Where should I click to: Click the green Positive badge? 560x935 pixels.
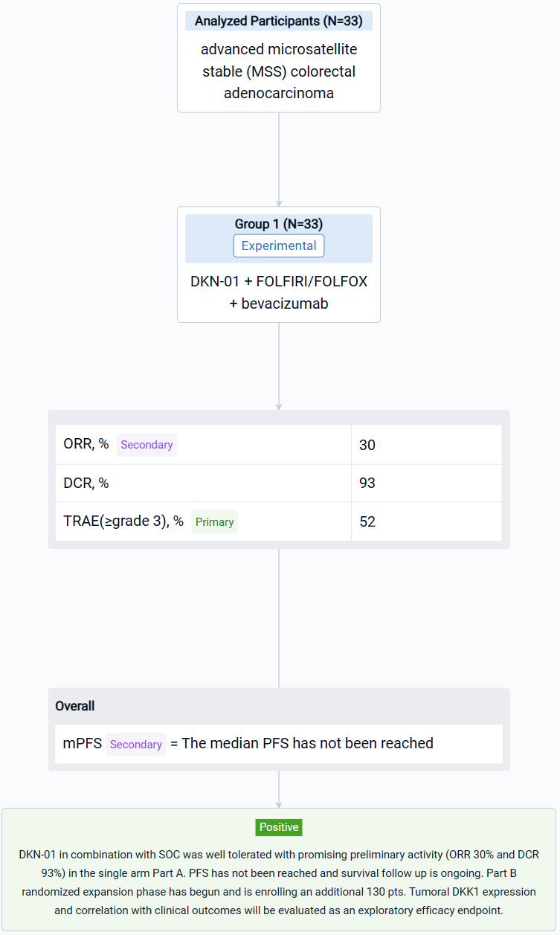[x=279, y=827]
